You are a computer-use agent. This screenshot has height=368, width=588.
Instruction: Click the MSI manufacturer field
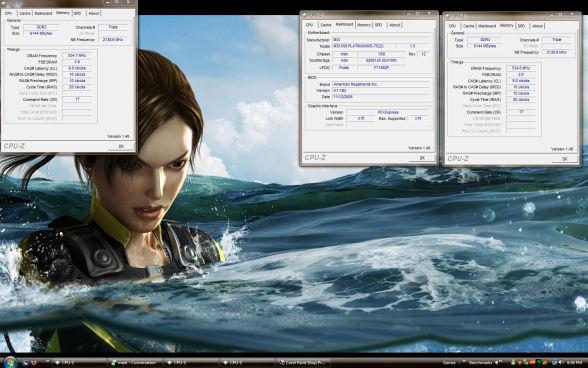(381, 39)
